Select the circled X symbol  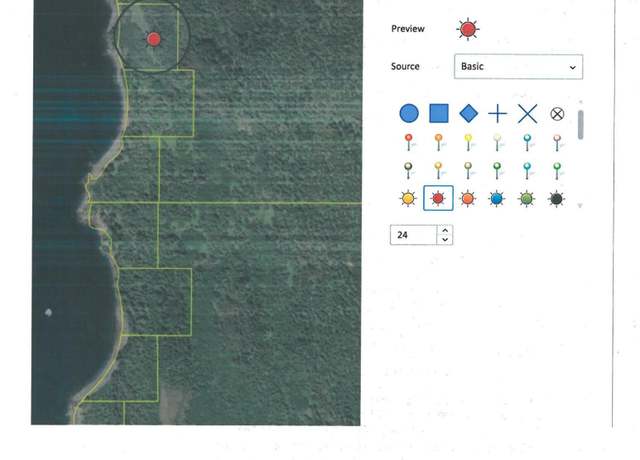[557, 114]
